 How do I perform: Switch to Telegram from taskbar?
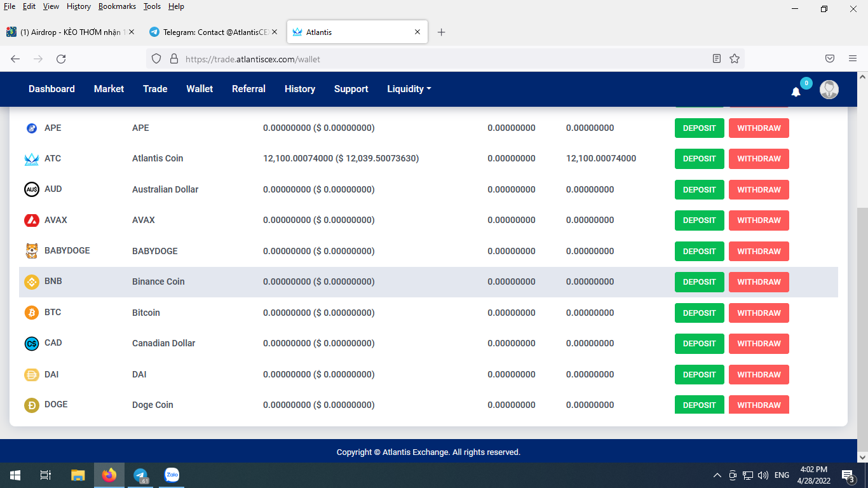pos(140,475)
